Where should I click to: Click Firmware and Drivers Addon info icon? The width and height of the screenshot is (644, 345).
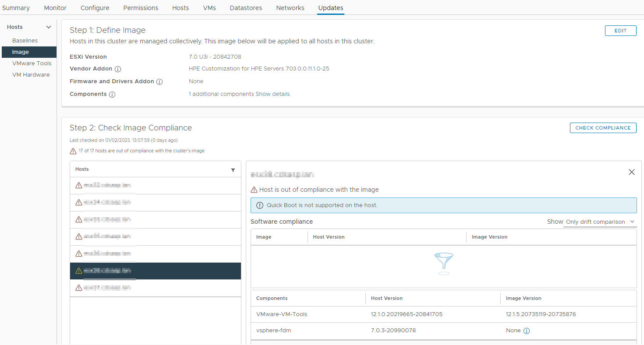tap(159, 82)
